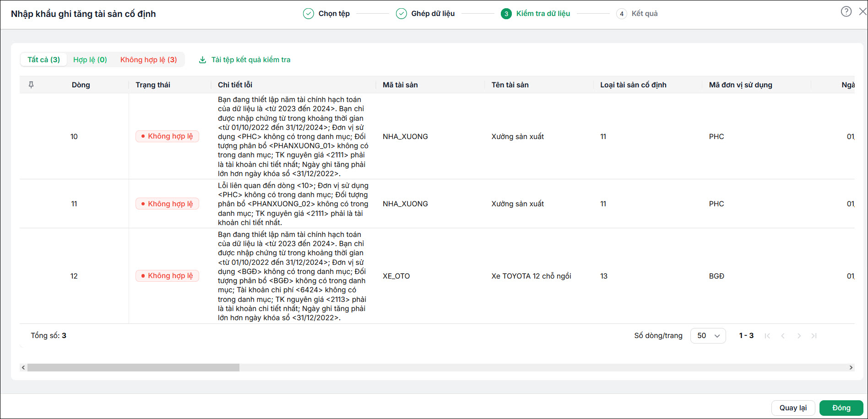868x419 pixels.
Task: Click the Ghép dữ liệu step checkmark icon
Action: tap(401, 14)
